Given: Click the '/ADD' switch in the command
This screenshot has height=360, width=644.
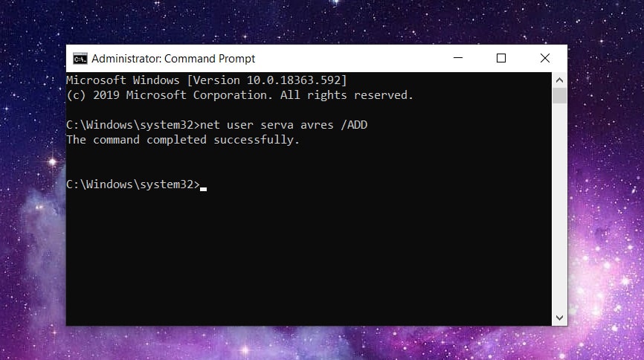Looking at the screenshot, I should [354, 125].
